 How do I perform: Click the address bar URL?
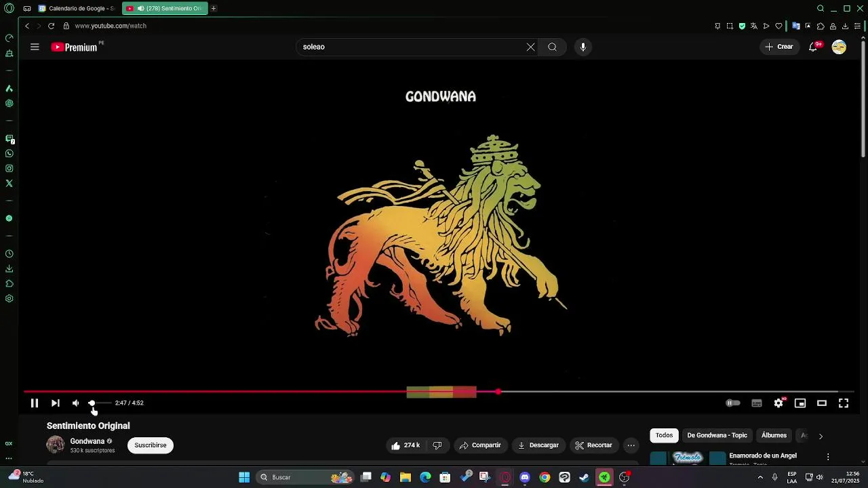[111, 26]
